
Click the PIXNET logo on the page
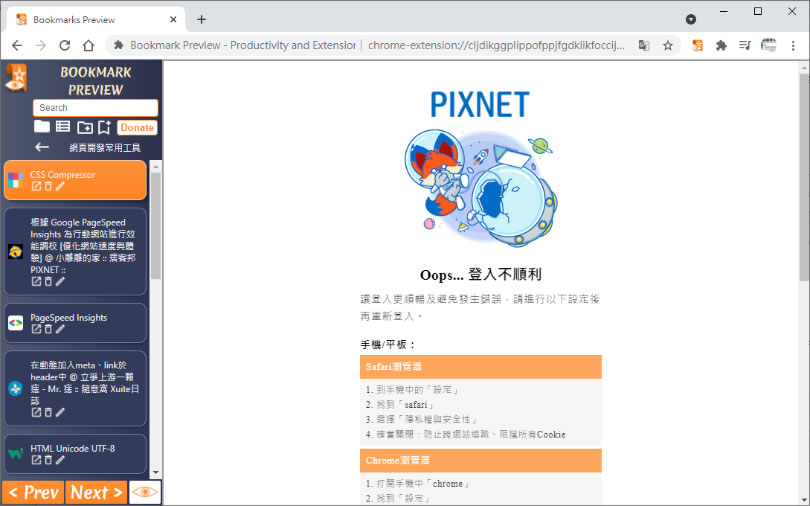tap(480, 104)
